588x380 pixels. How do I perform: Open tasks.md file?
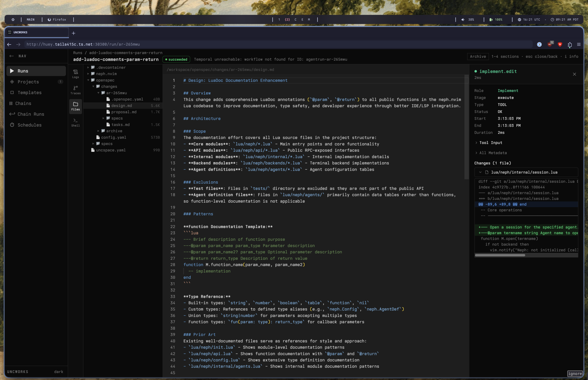pyautogui.click(x=123, y=125)
